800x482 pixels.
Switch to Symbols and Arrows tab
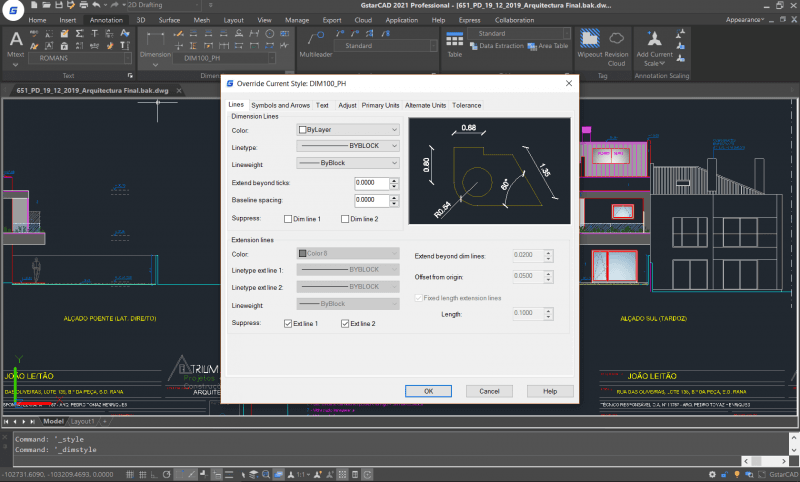[x=280, y=105]
